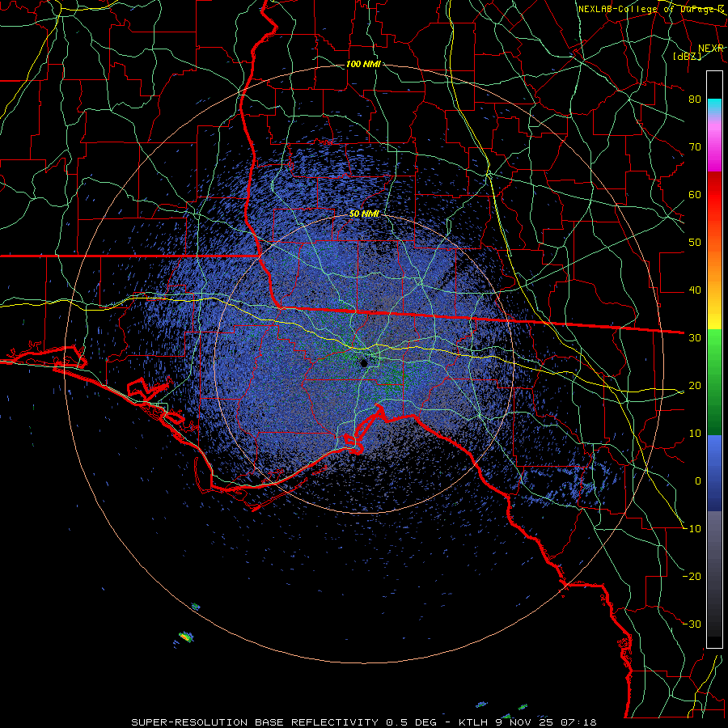Click the 40 value on the dBZ scale
The height and width of the screenshot is (728, 728).
point(695,290)
